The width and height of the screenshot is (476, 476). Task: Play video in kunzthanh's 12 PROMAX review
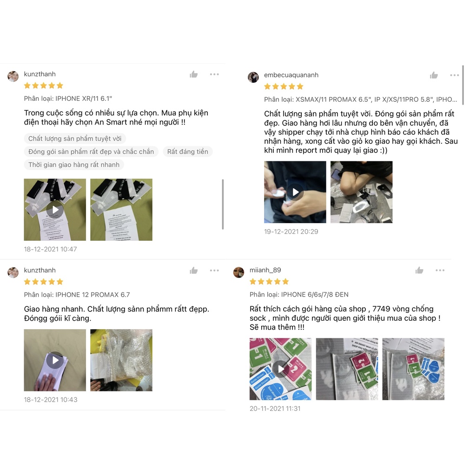(x=55, y=360)
